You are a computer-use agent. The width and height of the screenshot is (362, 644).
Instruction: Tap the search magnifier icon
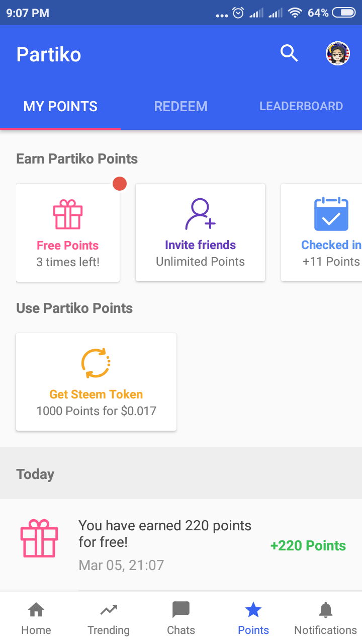(289, 53)
